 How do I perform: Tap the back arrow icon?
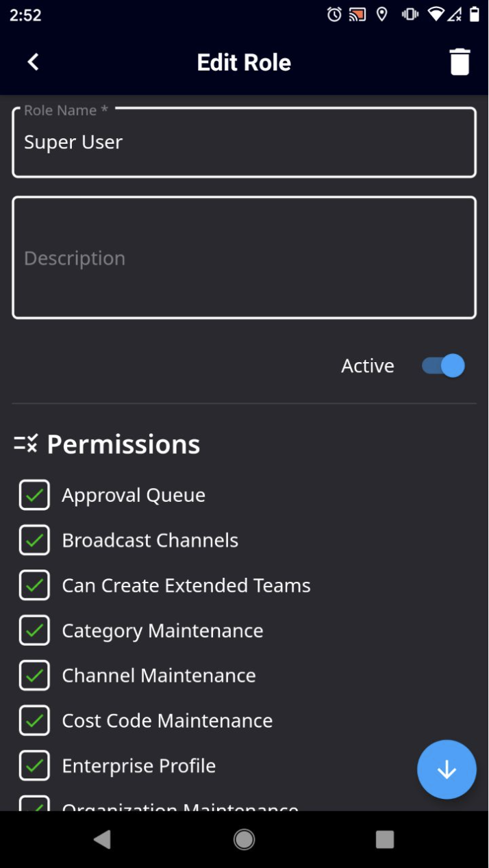click(x=33, y=62)
